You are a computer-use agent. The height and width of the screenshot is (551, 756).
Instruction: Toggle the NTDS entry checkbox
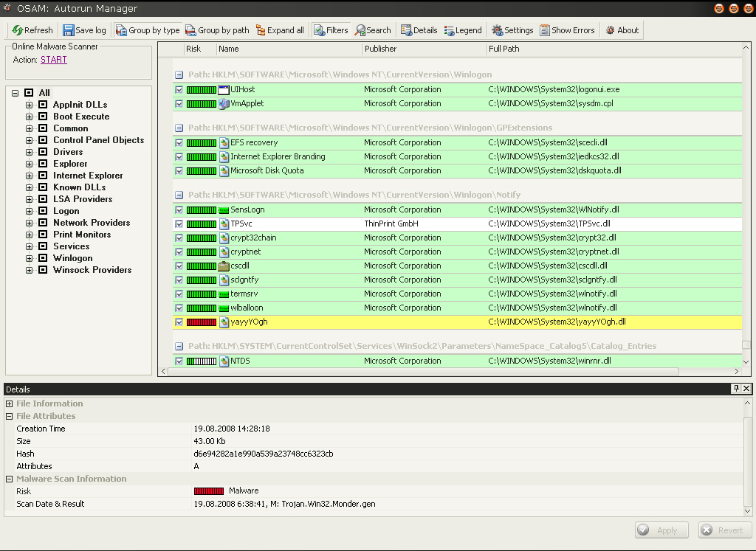[x=179, y=361]
